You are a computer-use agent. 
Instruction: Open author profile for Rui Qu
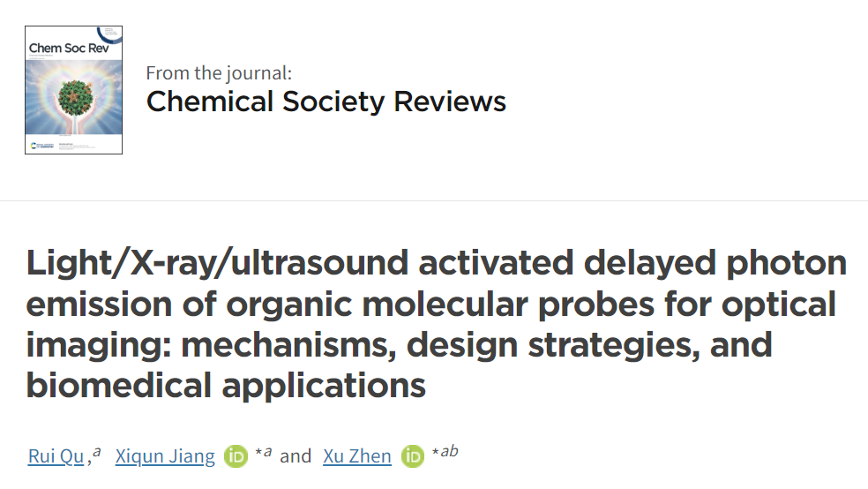56,456
